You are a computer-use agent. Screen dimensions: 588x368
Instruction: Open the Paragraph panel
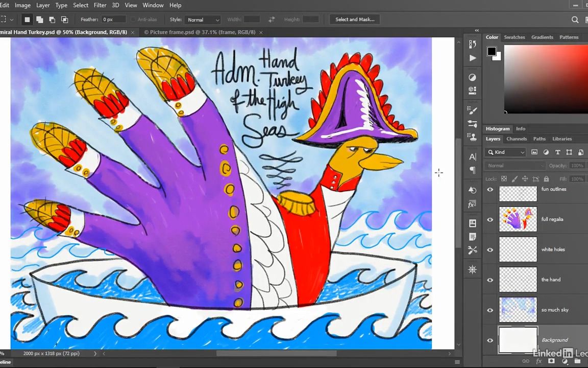coord(472,171)
